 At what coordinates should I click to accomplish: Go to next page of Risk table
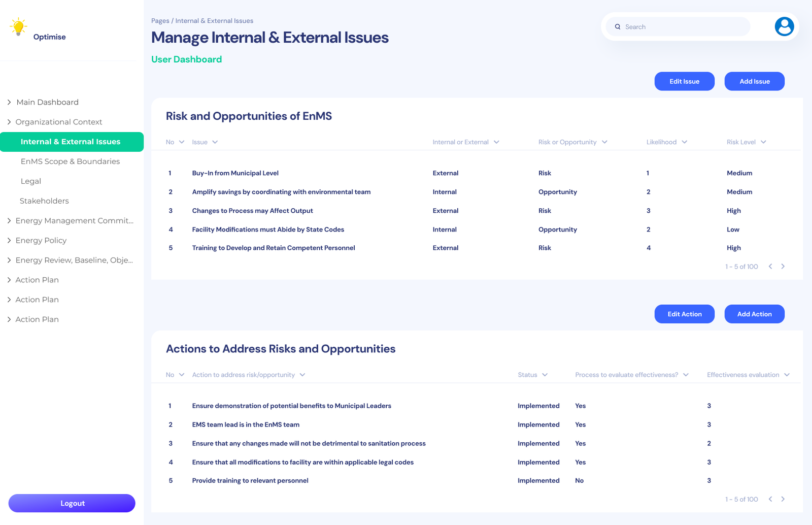click(783, 267)
